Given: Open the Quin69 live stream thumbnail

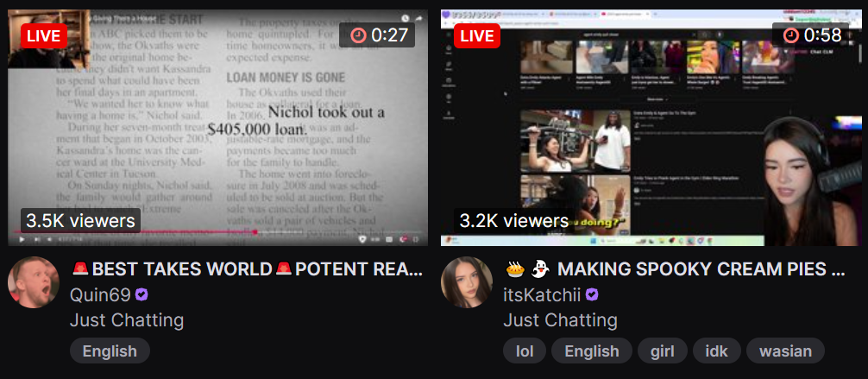Looking at the screenshot, I should pos(217,128).
